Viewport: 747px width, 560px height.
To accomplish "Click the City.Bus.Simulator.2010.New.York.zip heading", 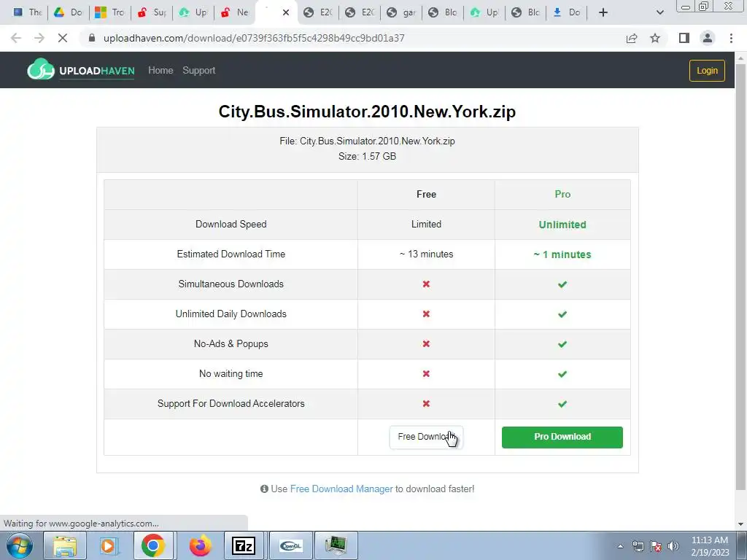I will (x=367, y=112).
